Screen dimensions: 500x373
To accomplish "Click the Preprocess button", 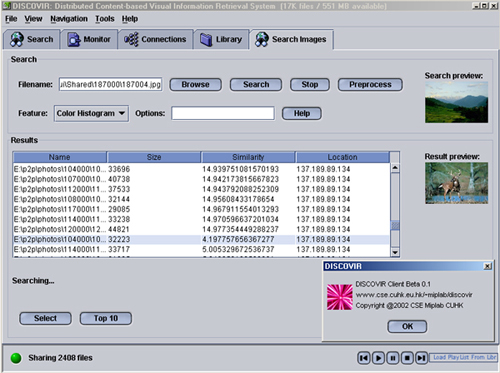I will 370,85.
